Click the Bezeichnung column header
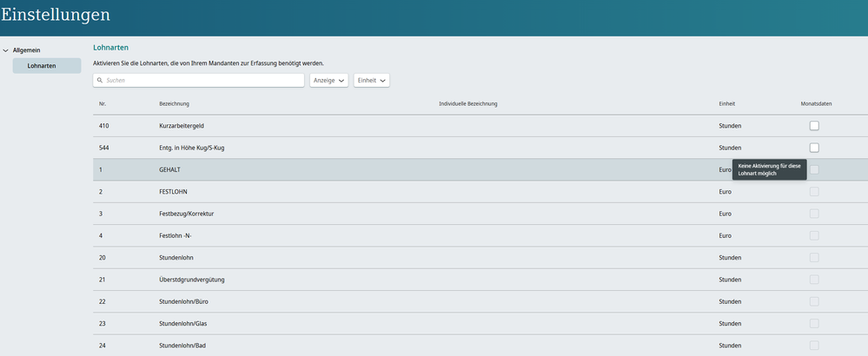The height and width of the screenshot is (356, 868). coord(174,104)
